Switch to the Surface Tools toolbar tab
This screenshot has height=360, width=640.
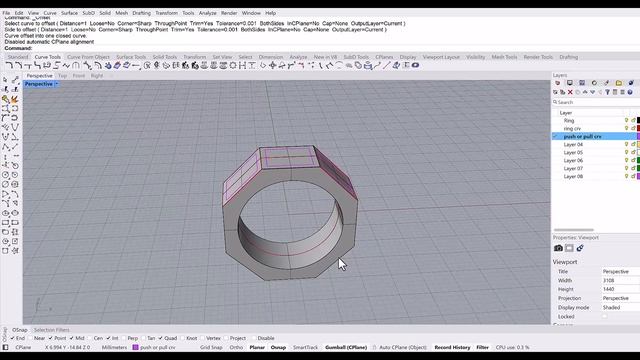click(x=131, y=57)
